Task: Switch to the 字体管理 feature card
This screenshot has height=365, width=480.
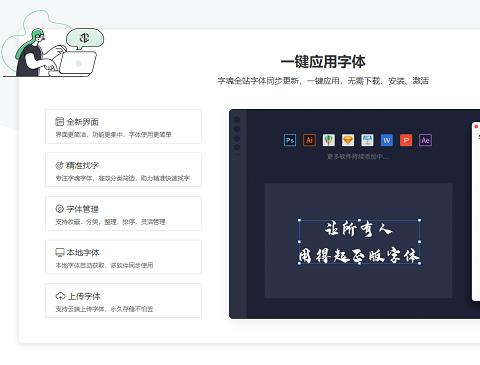Action: point(123,213)
